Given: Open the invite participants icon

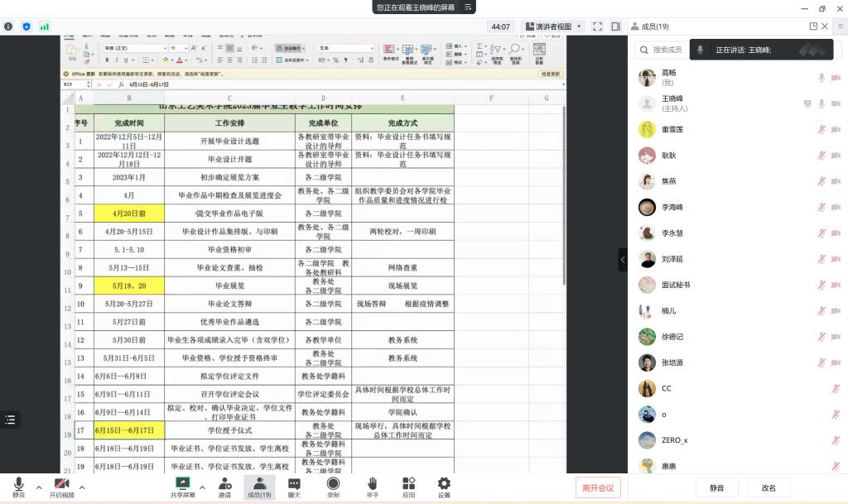Looking at the screenshot, I should [x=224, y=487].
